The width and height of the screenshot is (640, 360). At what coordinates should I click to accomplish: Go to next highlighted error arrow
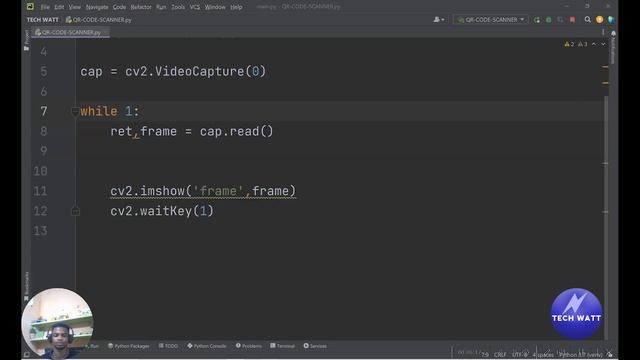[x=603, y=44]
